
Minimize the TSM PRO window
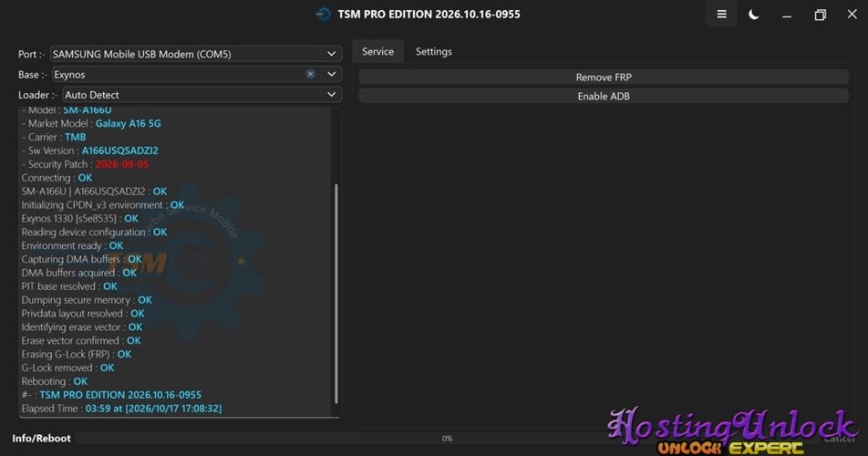[x=787, y=15]
